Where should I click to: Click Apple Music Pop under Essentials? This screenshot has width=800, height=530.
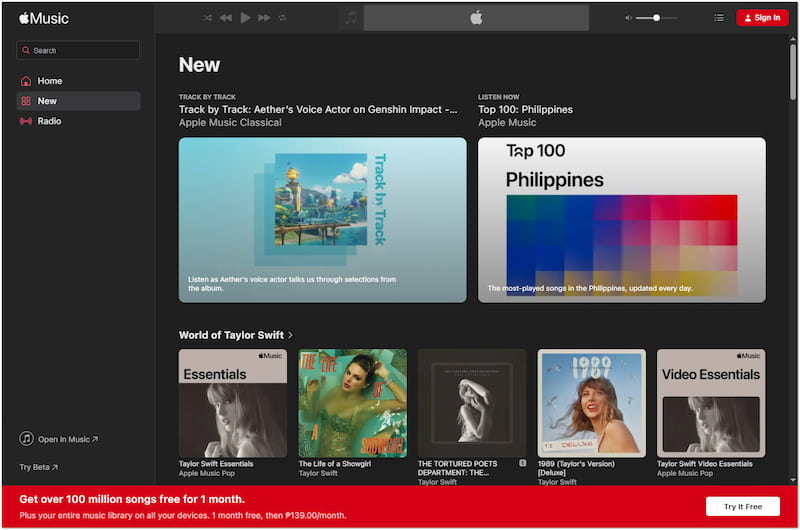pos(207,473)
